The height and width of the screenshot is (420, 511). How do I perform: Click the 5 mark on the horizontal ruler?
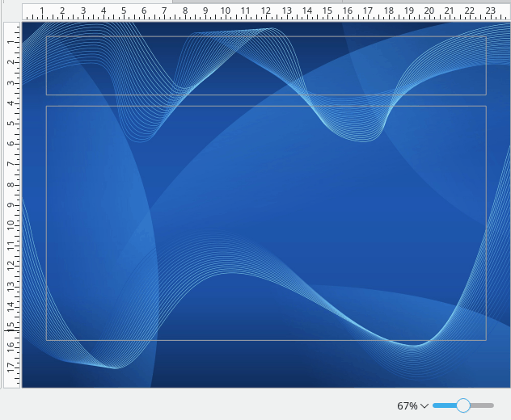pyautogui.click(x=124, y=11)
